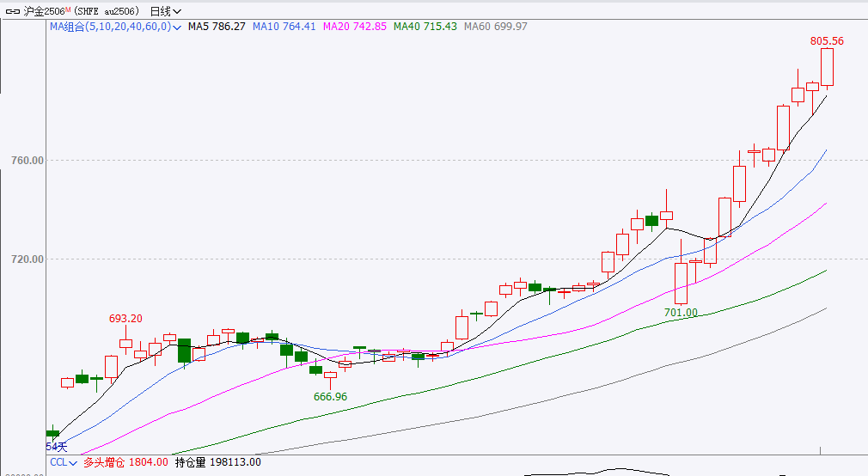Click the 多头增仓 1804.00 reading
The width and height of the screenshot is (868, 476).
[x=125, y=462]
